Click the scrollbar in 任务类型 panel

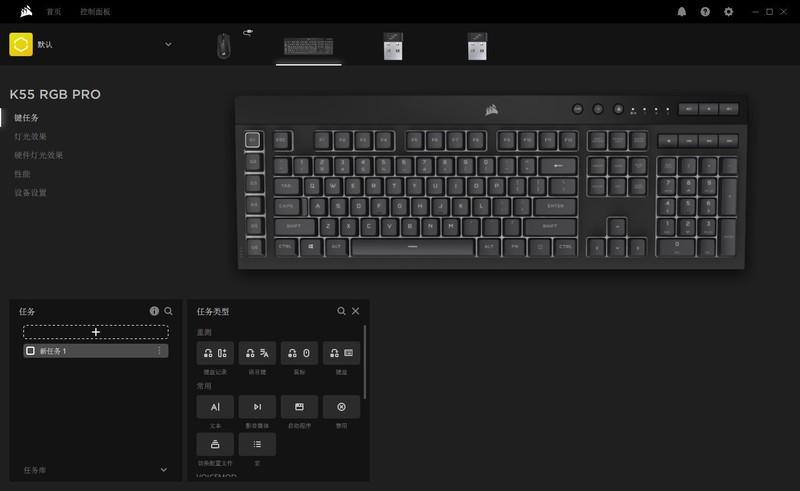365,362
